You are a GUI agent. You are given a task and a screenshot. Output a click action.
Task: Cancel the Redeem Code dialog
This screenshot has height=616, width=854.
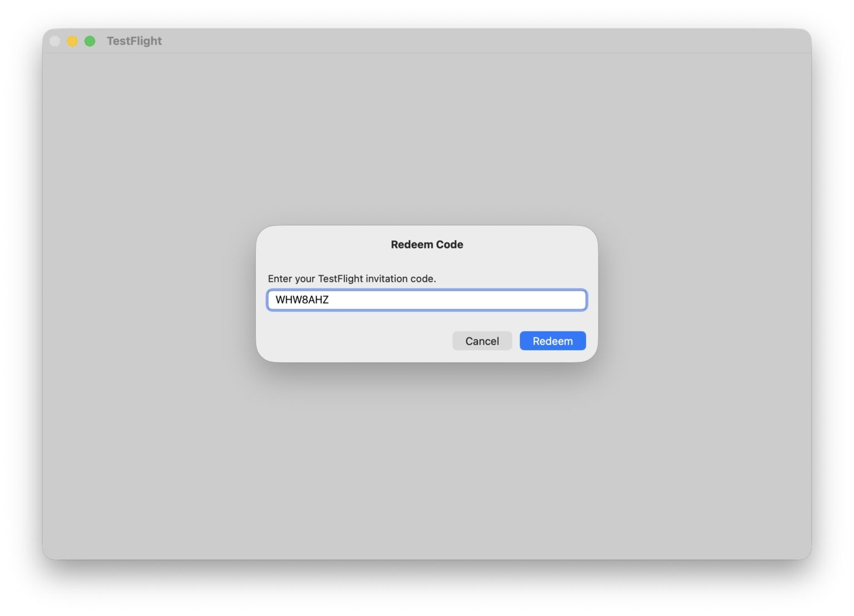point(481,341)
